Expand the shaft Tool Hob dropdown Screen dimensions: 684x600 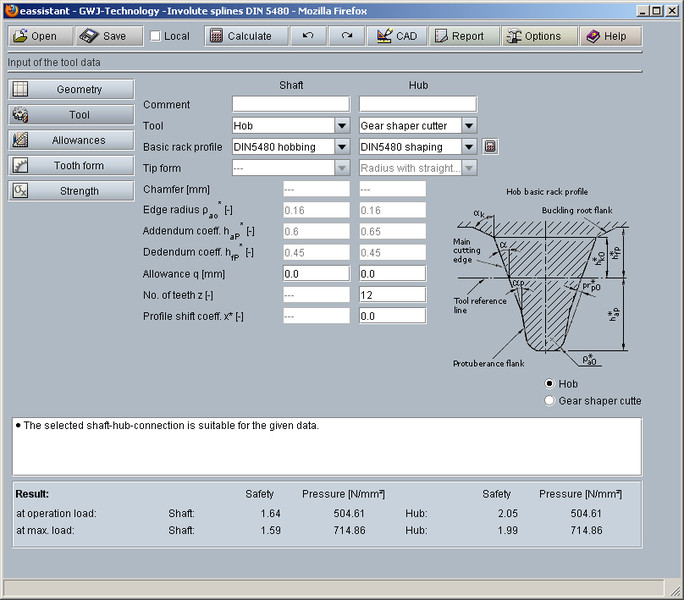341,126
